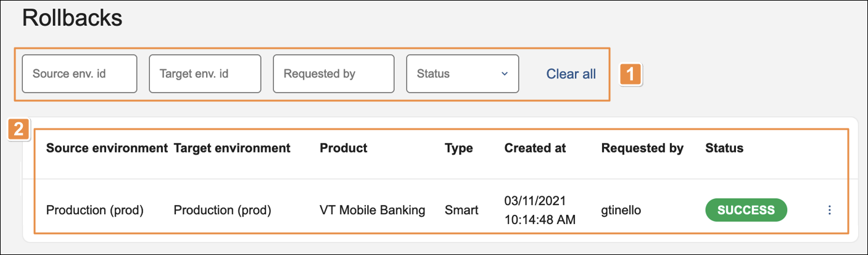Click into the Requested by filter field
This screenshot has width=868, height=255.
click(x=333, y=74)
